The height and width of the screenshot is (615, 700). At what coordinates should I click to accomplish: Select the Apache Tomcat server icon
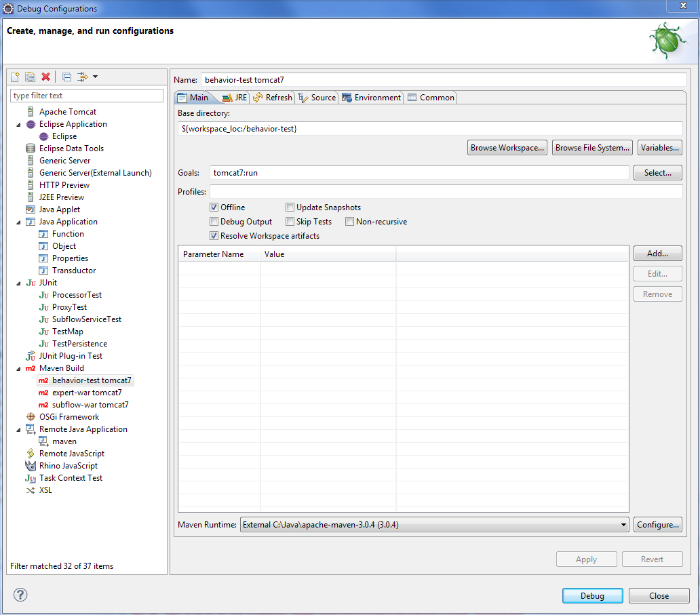tap(31, 112)
